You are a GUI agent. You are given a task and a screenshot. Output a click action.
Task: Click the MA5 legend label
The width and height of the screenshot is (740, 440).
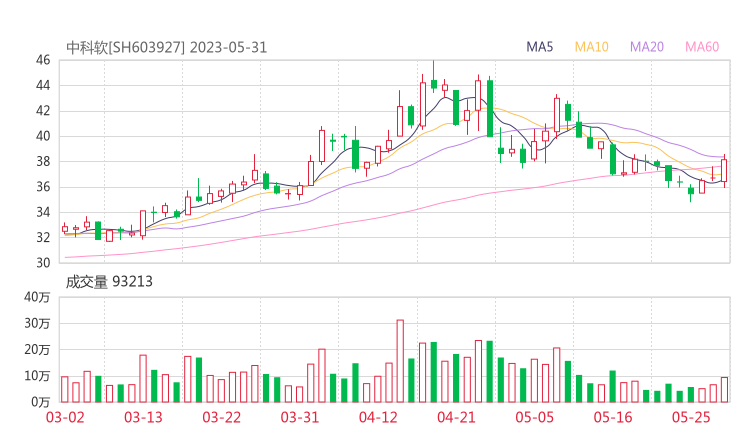tap(539, 47)
